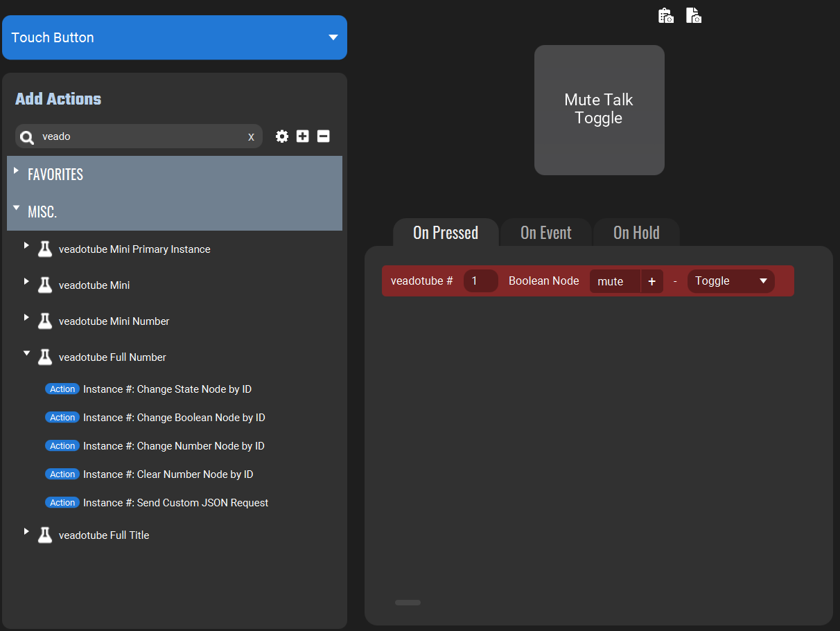Clear the search field with the x
840x631 pixels.
(251, 137)
